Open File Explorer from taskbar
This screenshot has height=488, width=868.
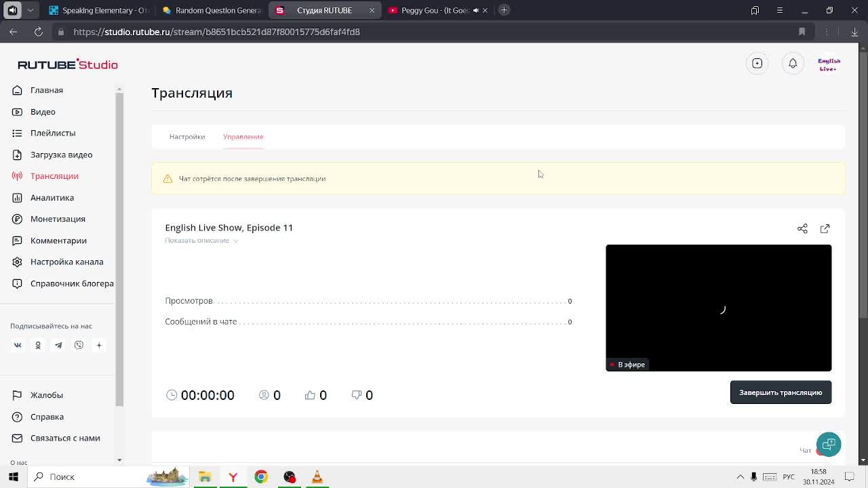click(205, 476)
